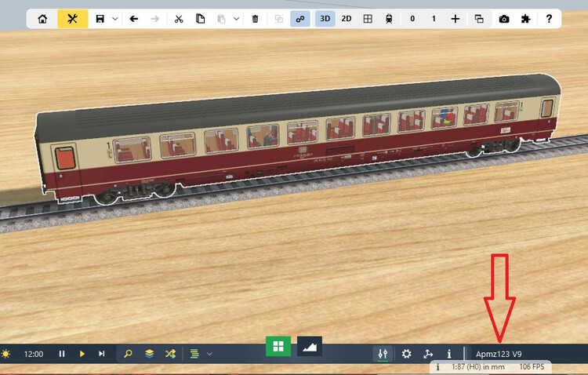Cut selection with the scissors icon

coord(179,19)
